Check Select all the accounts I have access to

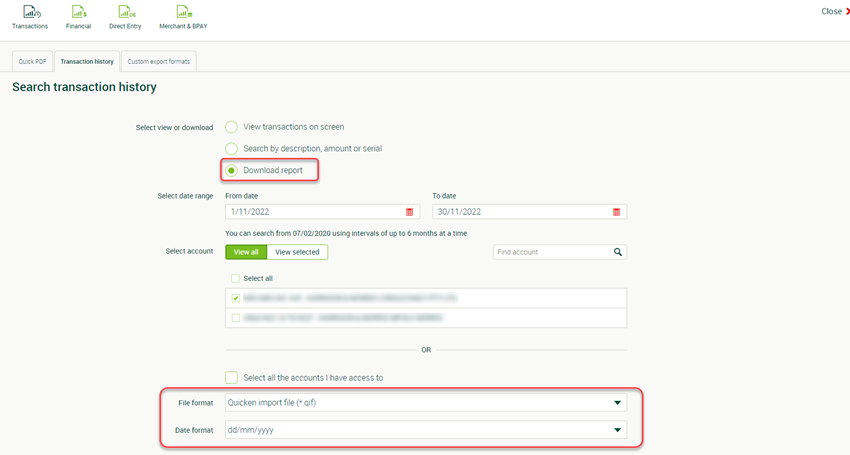[x=232, y=377]
